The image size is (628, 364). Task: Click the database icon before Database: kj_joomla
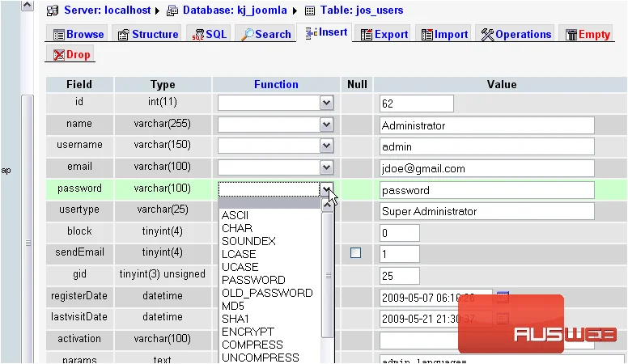click(x=172, y=11)
